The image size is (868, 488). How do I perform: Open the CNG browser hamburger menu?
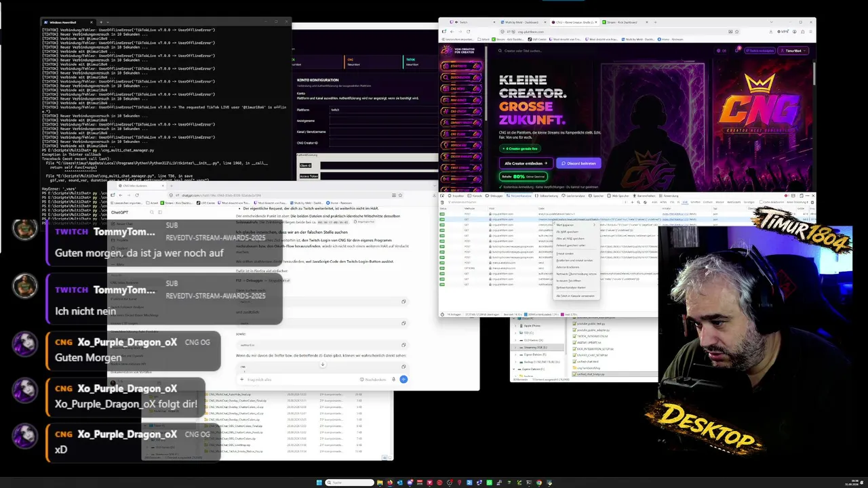(809, 31)
